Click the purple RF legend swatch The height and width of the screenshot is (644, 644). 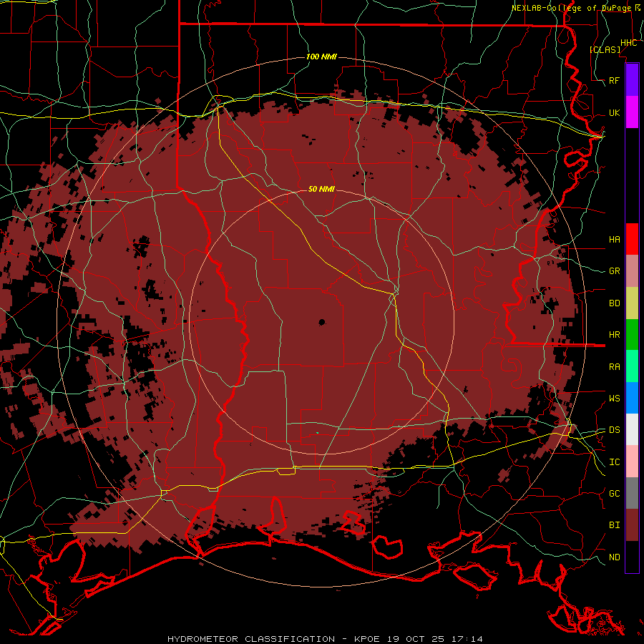click(632, 80)
